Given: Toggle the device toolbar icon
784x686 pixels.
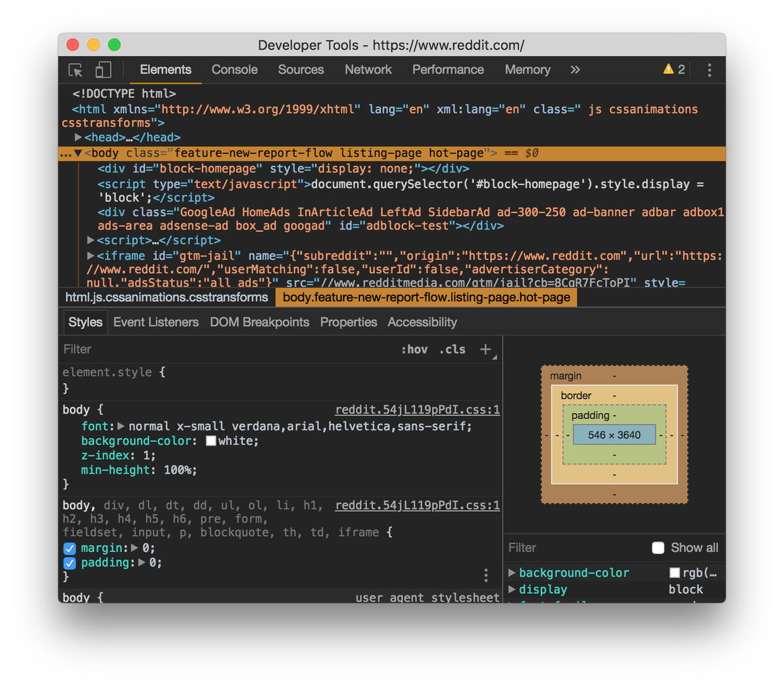Looking at the screenshot, I should (x=103, y=70).
